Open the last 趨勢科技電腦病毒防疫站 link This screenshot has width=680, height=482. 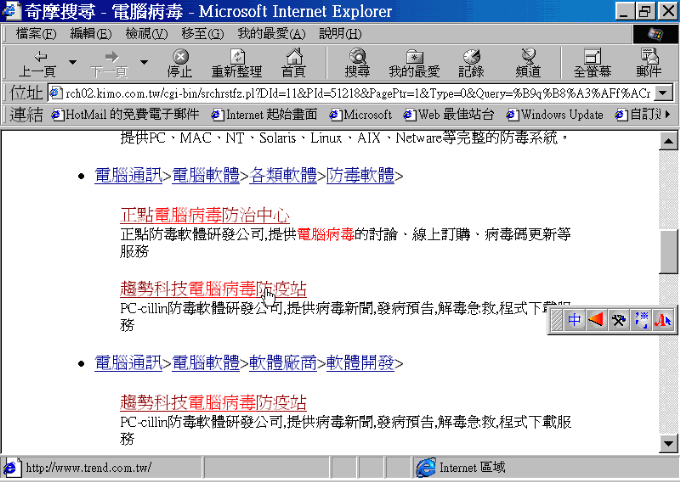click(x=213, y=402)
